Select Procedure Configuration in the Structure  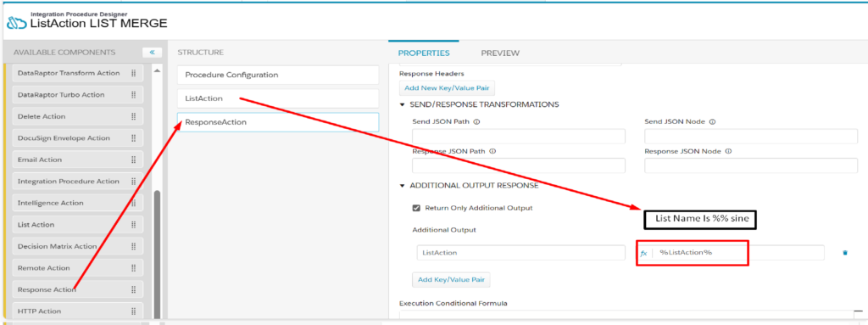(278, 75)
